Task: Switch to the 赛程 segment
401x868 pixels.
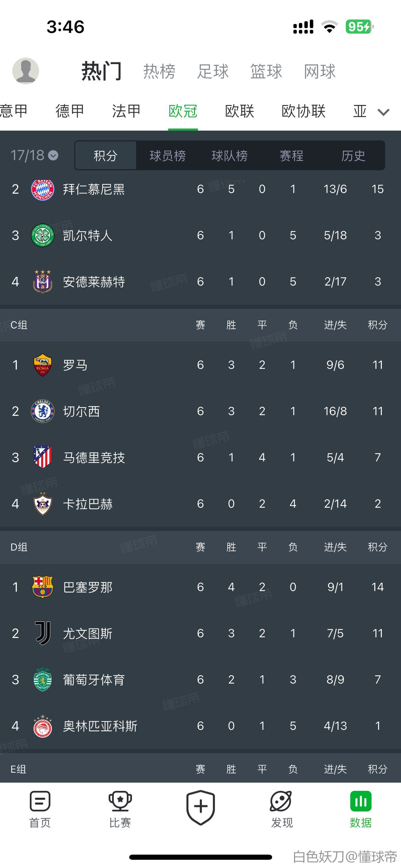Action: [x=292, y=156]
